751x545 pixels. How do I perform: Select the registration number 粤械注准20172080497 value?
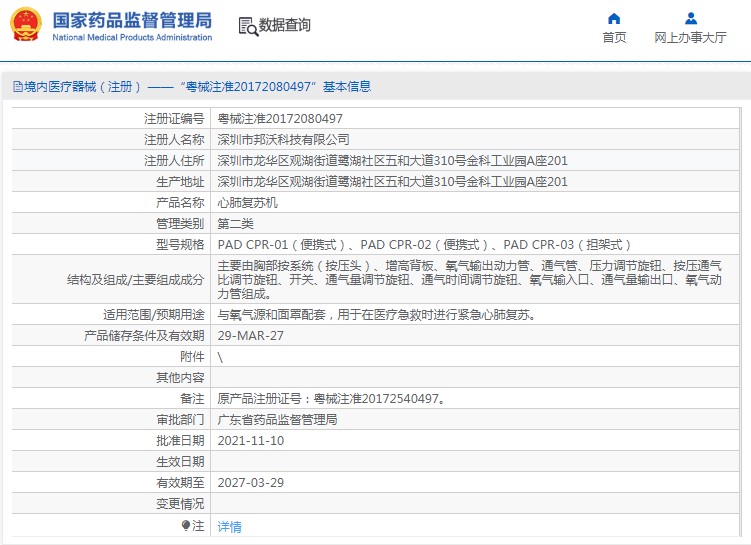[x=273, y=118]
